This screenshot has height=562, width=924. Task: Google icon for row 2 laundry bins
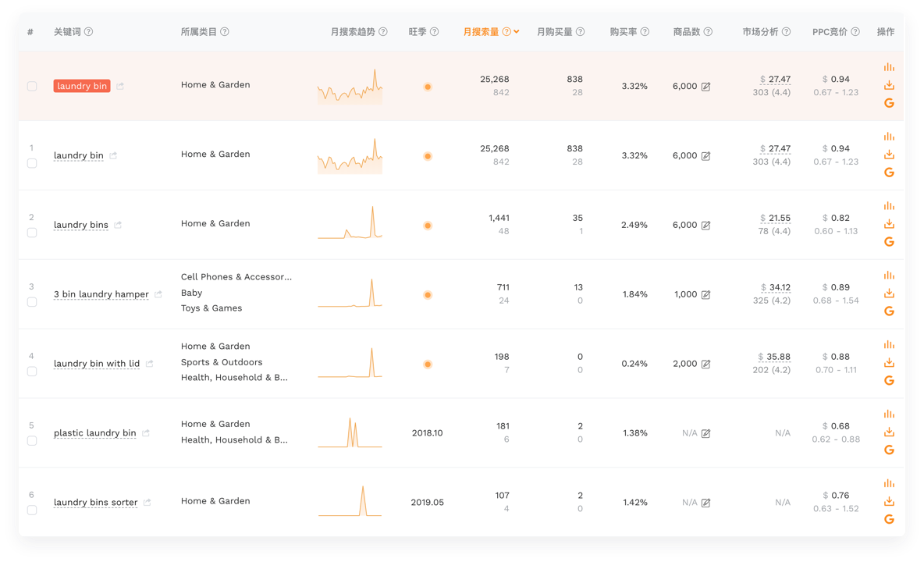[x=889, y=241]
